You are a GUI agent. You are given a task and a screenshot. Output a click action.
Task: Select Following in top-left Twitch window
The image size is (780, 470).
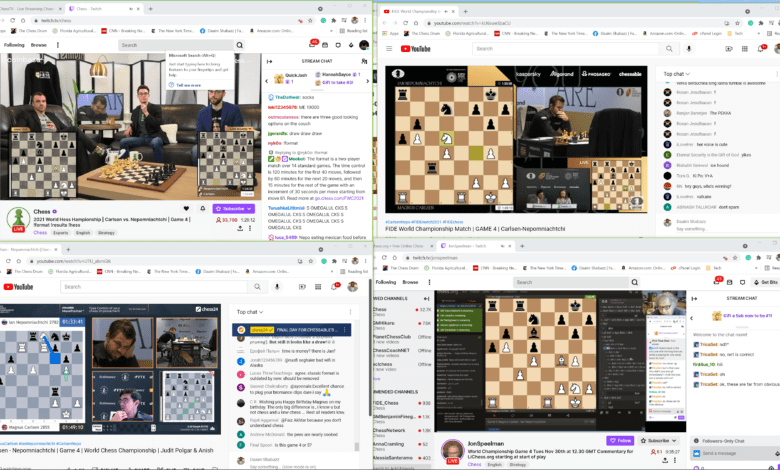click(14, 45)
